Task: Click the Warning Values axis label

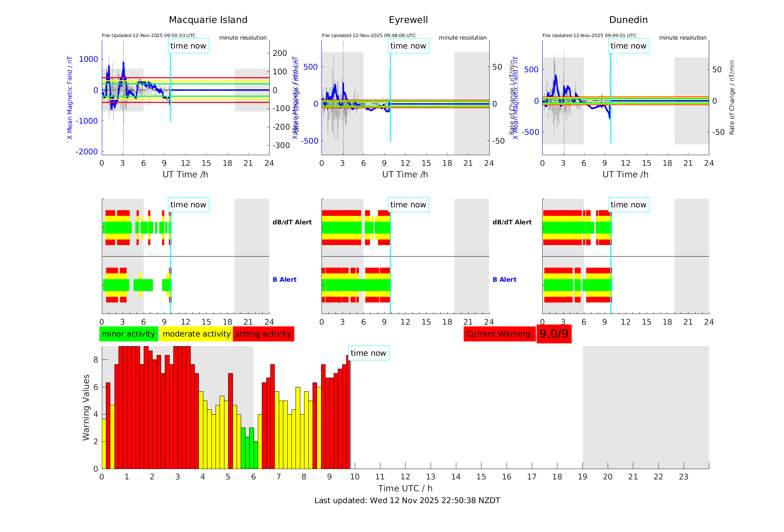Action: pyautogui.click(x=86, y=407)
